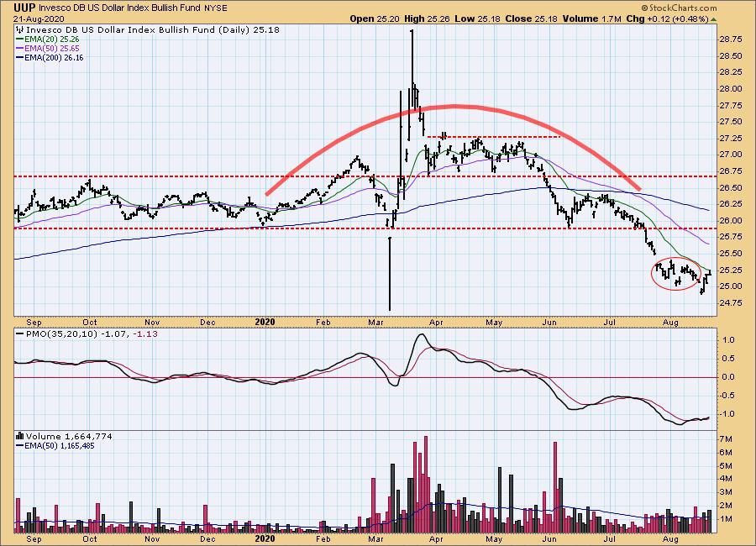The image size is (756, 546).
Task: Select the Volume 1,664,774 legend text
Action: click(x=69, y=436)
